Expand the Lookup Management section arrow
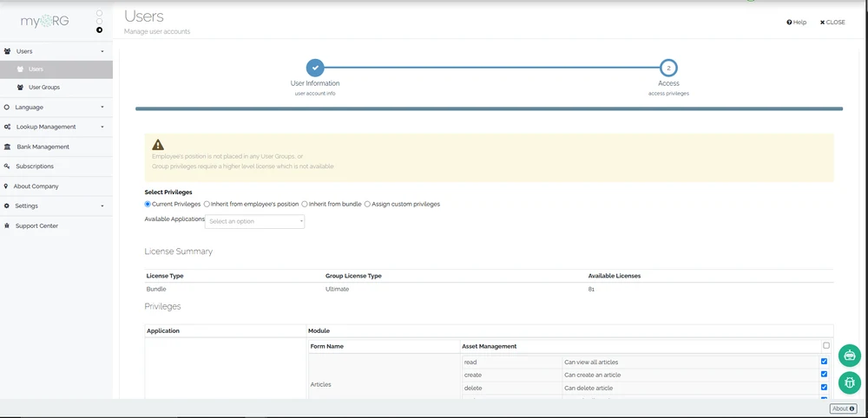 pos(102,127)
